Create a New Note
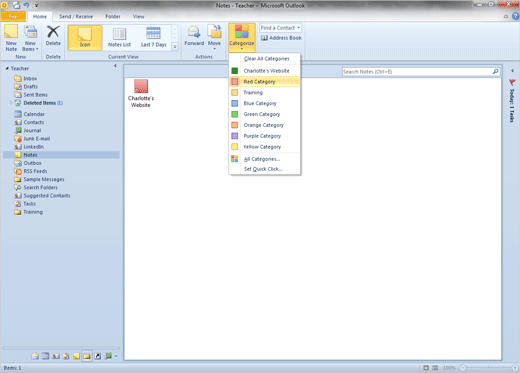Screen dimensions: 520x373 coord(11,38)
